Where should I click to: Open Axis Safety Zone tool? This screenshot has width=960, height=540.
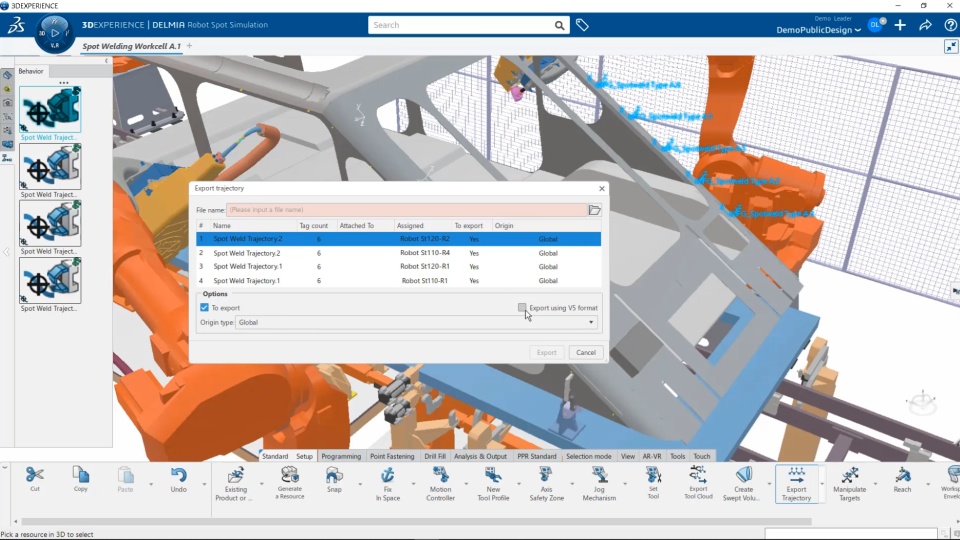pyautogui.click(x=546, y=484)
